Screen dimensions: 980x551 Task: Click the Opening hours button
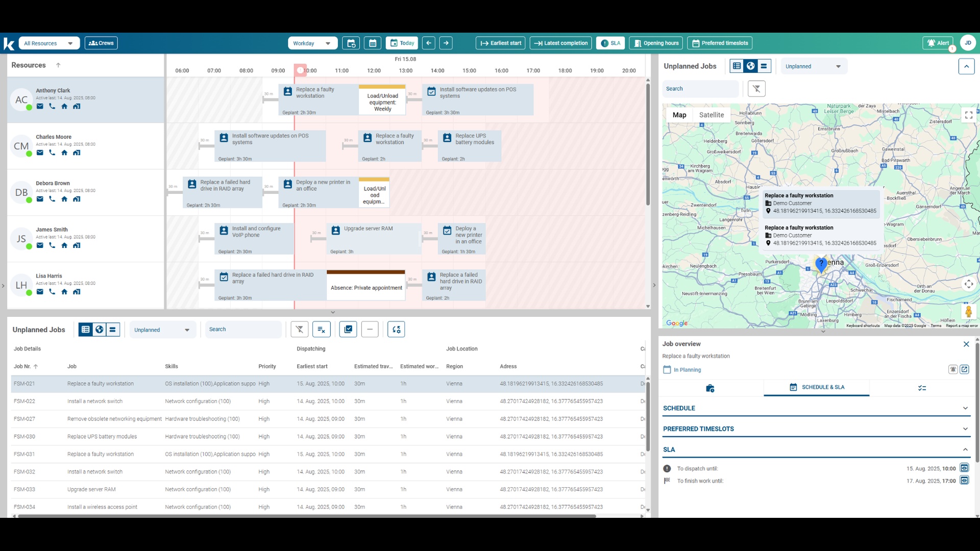[x=656, y=43]
